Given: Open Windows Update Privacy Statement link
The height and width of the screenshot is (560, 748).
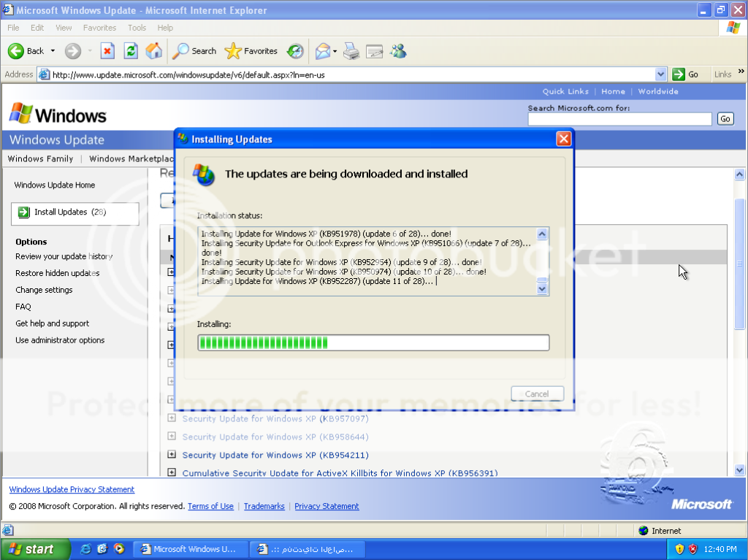Looking at the screenshot, I should pos(72,489).
